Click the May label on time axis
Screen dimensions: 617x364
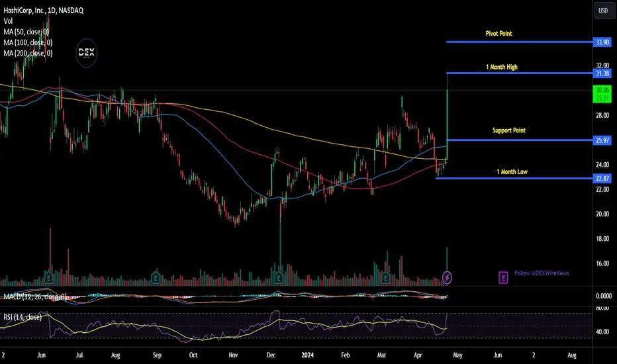tap(457, 355)
